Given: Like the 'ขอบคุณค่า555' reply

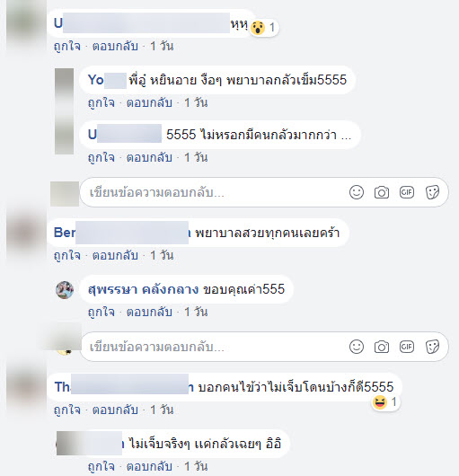Looking at the screenshot, I should click(102, 312).
